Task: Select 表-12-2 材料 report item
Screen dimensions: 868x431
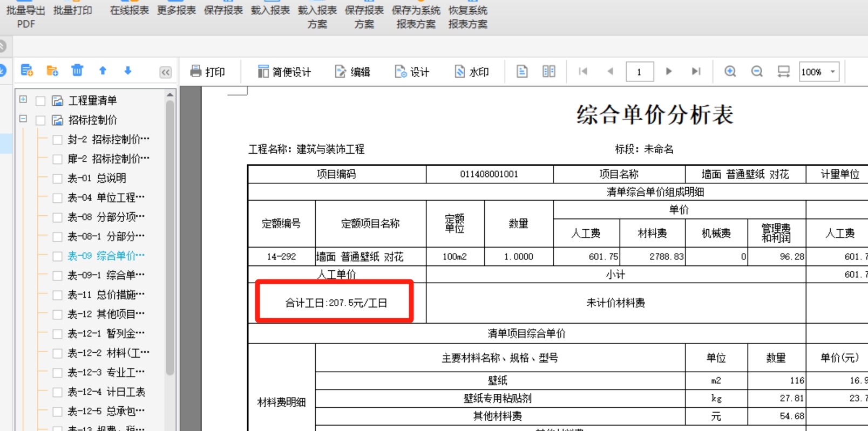Action: [x=108, y=353]
